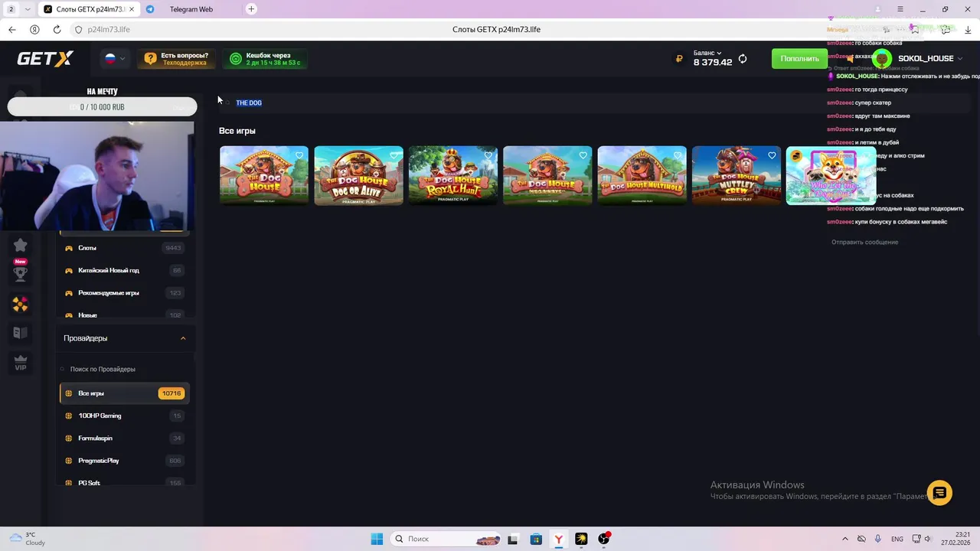Click the Yandex home button
Screen dimensions: 980x551
[x=34, y=29]
